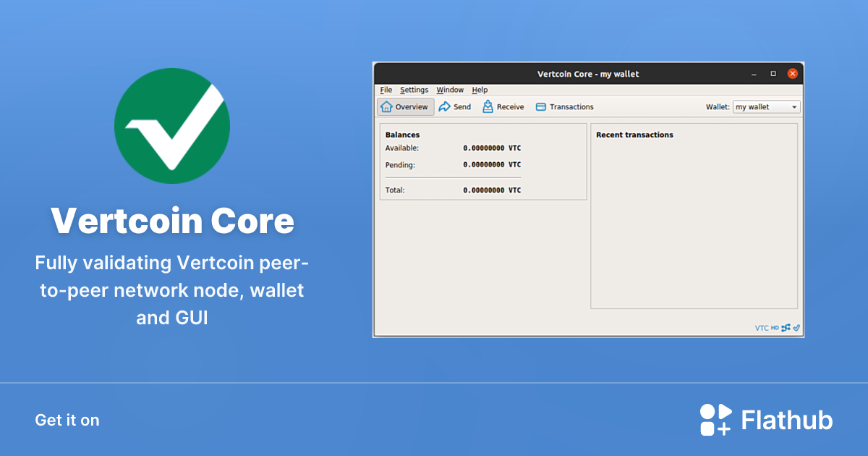Click the Recent transactions panel
Screen dimensions: 868x456
[x=694, y=217]
